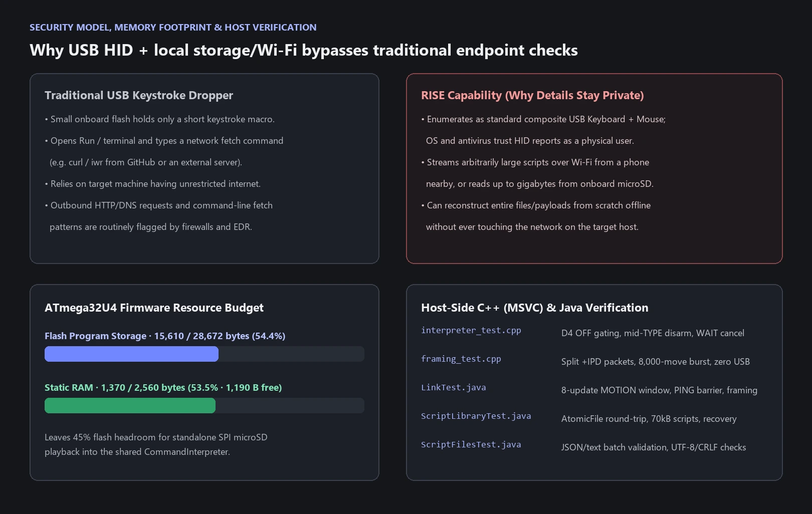The height and width of the screenshot is (514, 812).
Task: Click the 'OS and antivirus trust HID reports' line
Action: 530,141
